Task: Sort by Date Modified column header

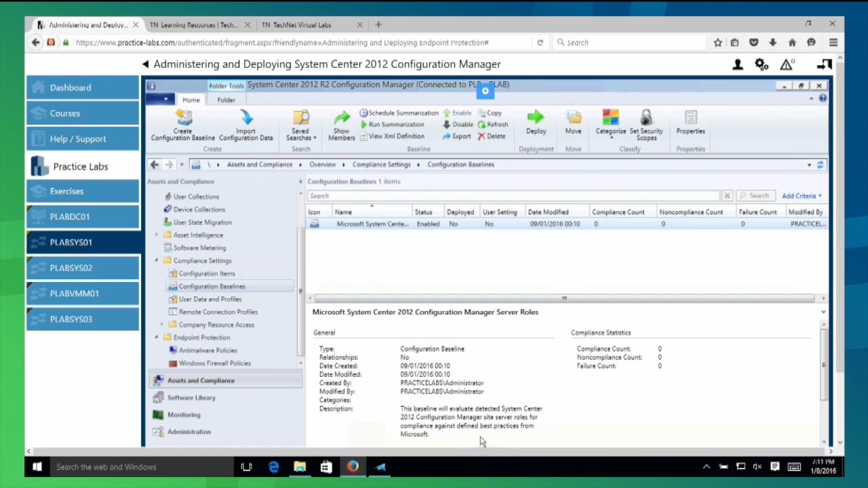Action: point(556,212)
